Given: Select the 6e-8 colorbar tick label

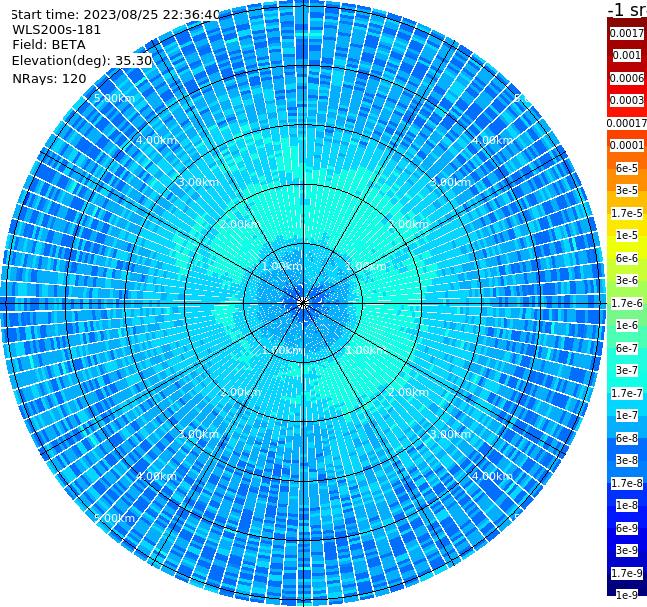Looking at the screenshot, I should 627,438.
